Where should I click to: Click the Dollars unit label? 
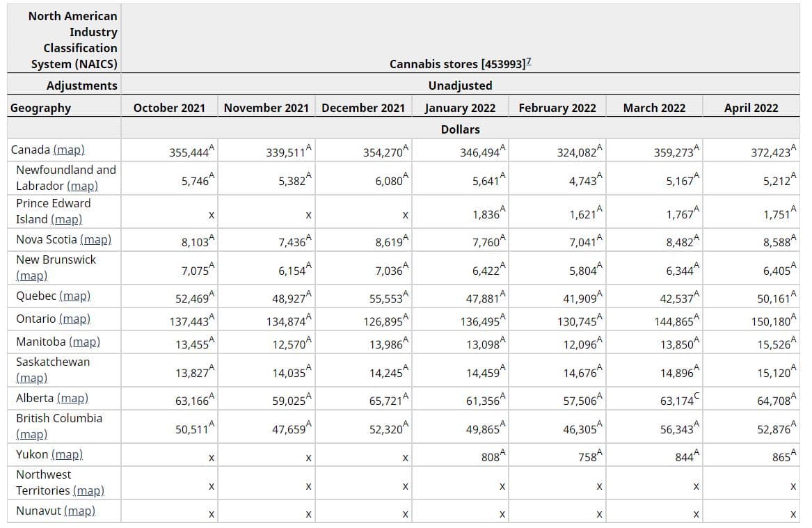pyautogui.click(x=461, y=129)
